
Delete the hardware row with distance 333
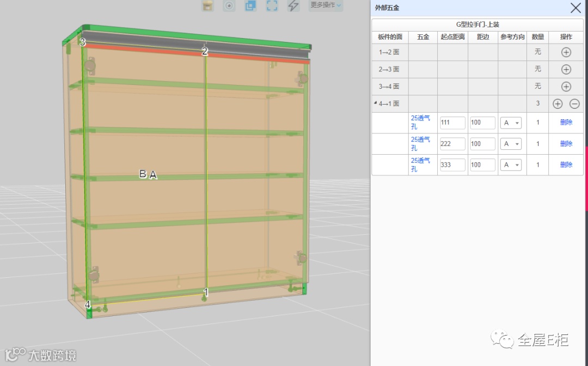pos(566,164)
